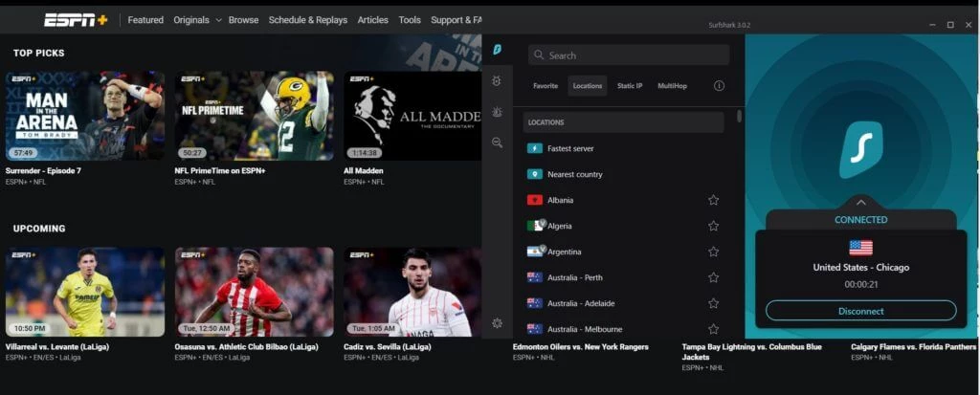Click the Surfshark logo icon in sidebar

click(498, 50)
